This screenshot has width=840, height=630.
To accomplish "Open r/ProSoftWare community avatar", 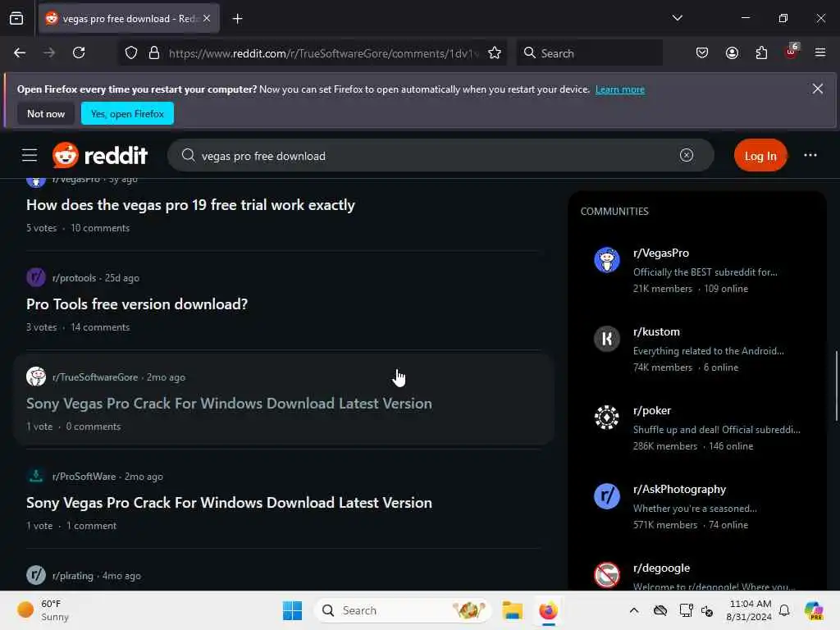I will 36,476.
